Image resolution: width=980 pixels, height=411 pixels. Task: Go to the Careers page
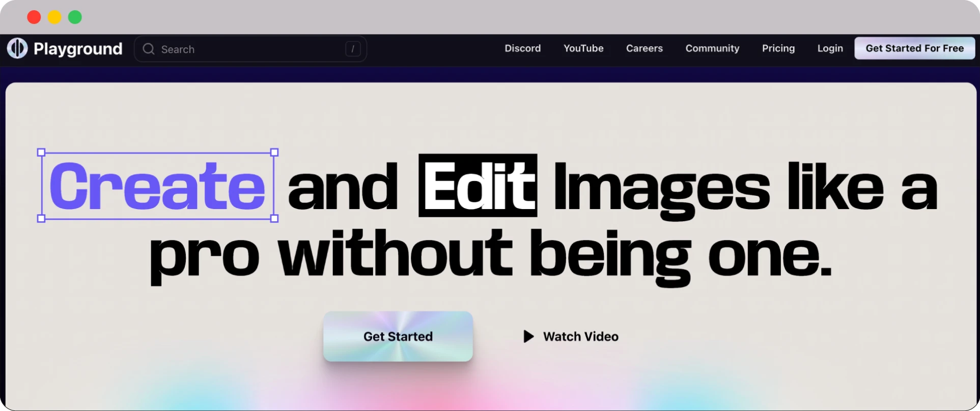[x=645, y=48]
